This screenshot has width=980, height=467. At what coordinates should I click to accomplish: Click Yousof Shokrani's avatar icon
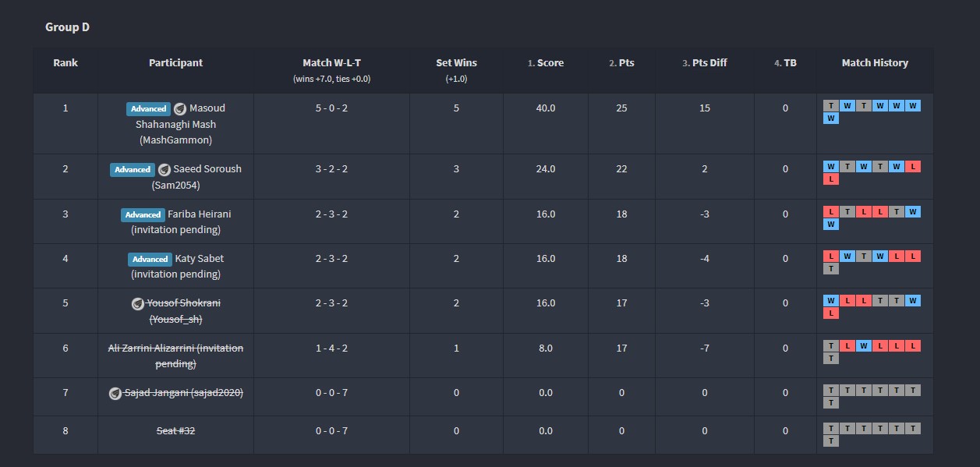pyautogui.click(x=137, y=303)
